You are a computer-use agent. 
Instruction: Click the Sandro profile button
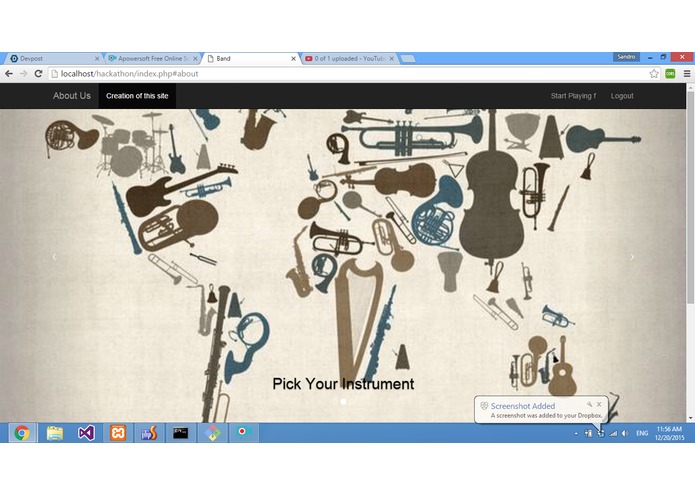(626, 57)
